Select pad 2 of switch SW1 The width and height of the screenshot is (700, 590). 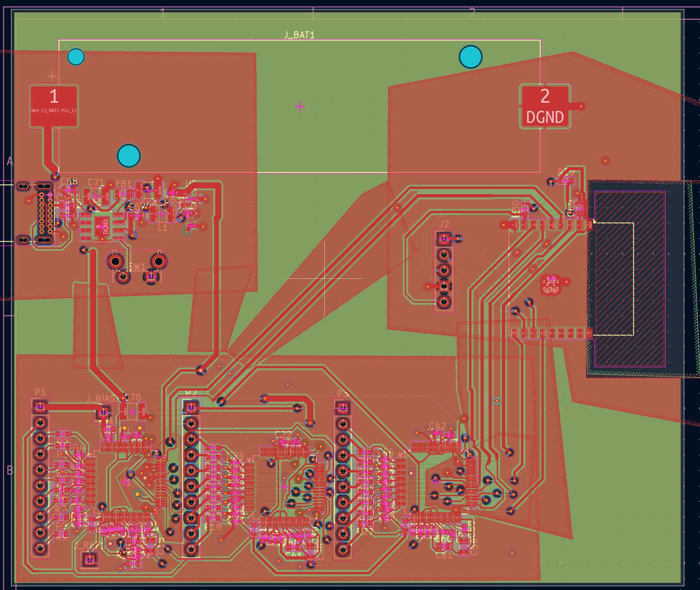coord(123,276)
